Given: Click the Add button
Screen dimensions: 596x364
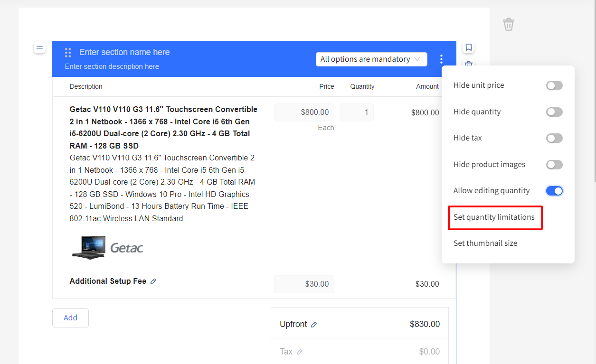Looking at the screenshot, I should click(70, 318).
